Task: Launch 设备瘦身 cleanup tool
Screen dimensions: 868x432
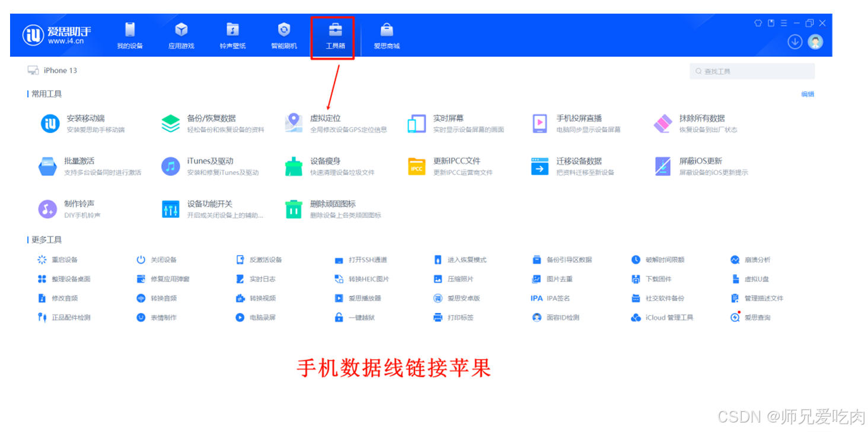Action: tap(330, 166)
